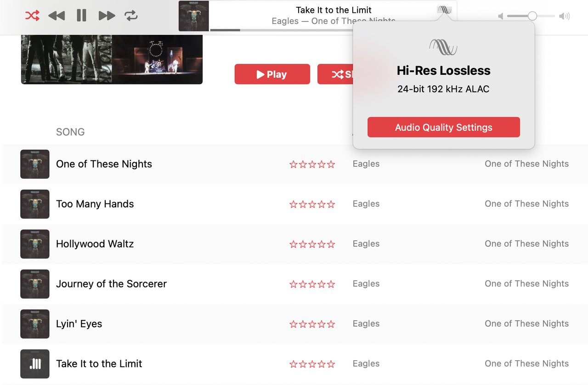Rate Too Many Hands five stars
588x385 pixels.
pyautogui.click(x=331, y=204)
